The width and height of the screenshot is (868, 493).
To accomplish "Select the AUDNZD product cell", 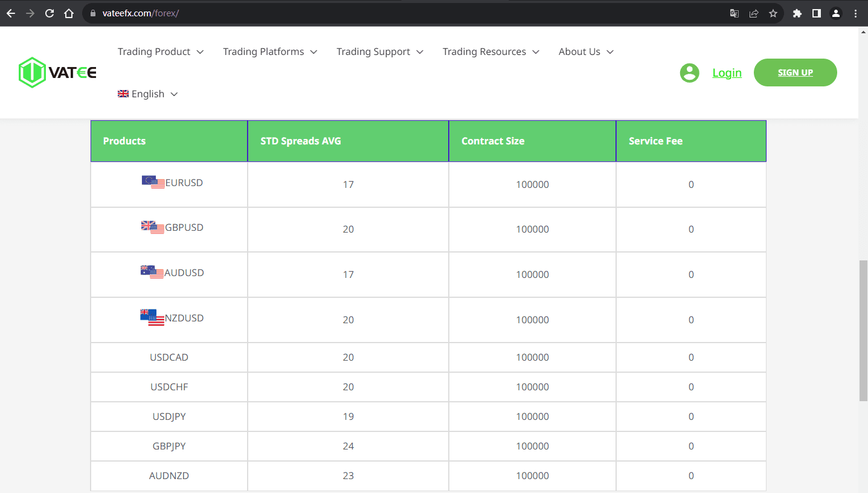I will click(169, 475).
